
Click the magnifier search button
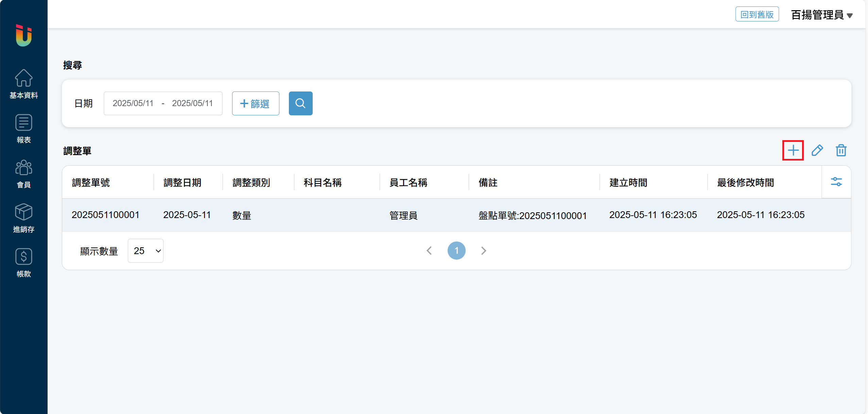pos(300,103)
